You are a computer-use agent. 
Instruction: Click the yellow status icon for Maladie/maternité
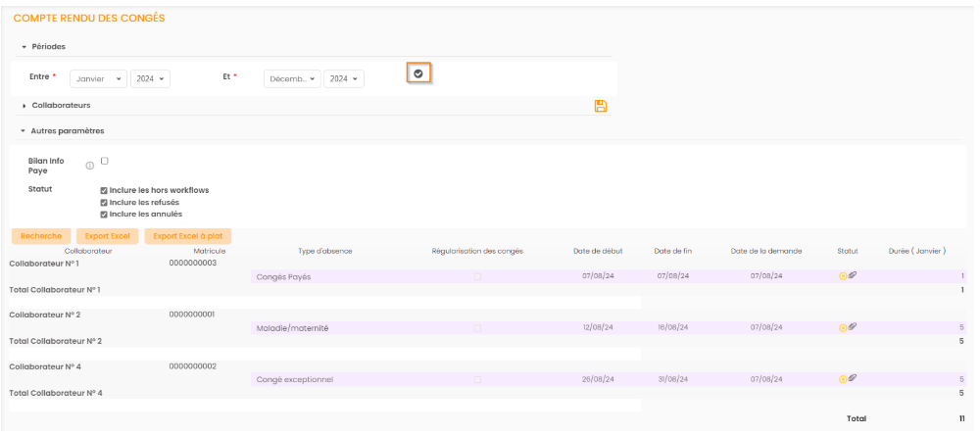click(842, 327)
